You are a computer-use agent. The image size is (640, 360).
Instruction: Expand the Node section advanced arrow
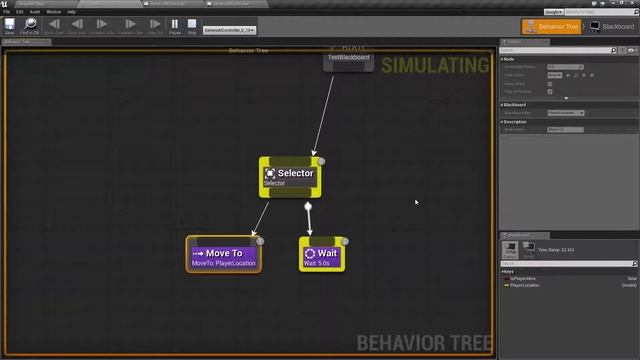pyautogui.click(x=566, y=98)
